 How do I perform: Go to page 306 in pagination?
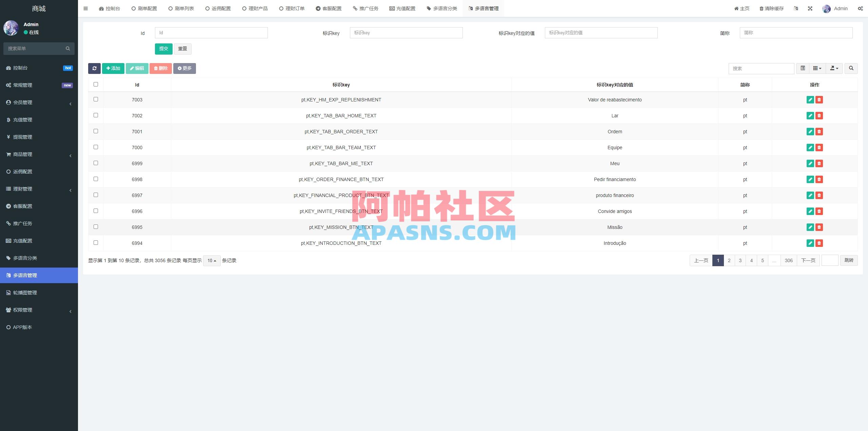pyautogui.click(x=789, y=260)
